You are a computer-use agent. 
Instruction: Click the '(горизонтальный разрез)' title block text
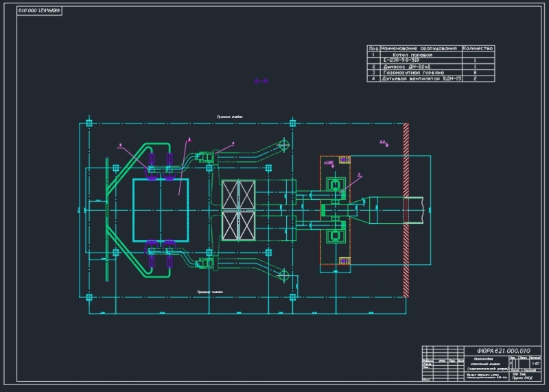point(488,369)
